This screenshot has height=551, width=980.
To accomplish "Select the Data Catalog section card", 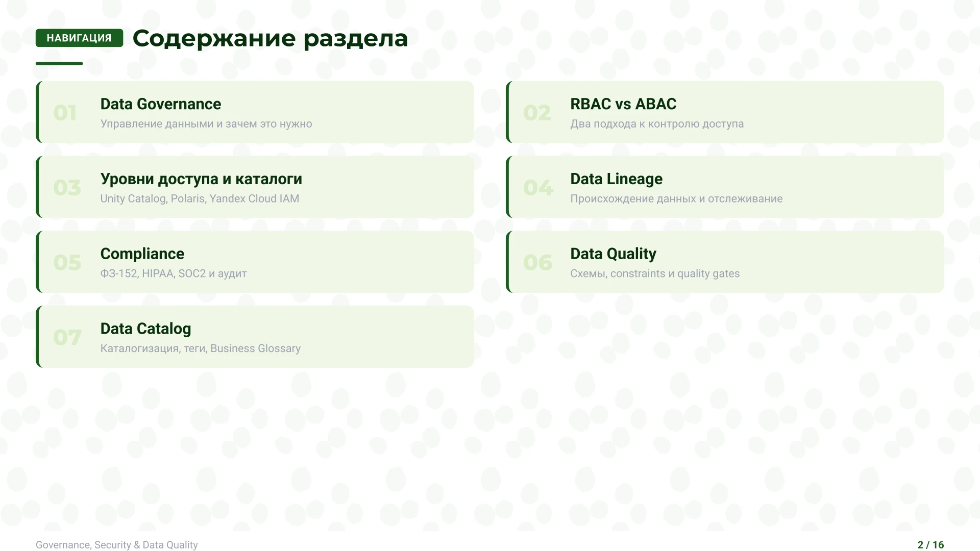I will pyautogui.click(x=255, y=336).
